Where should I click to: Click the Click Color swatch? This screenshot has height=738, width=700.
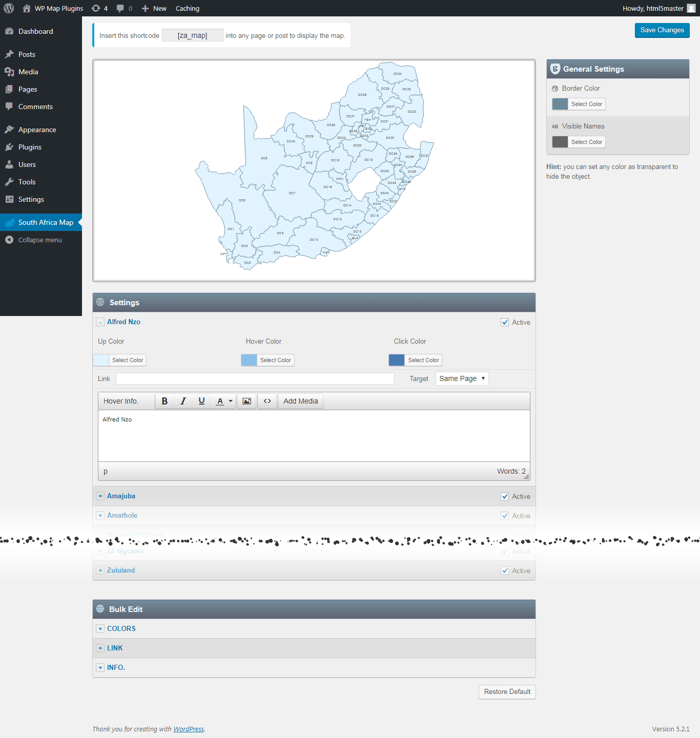click(397, 360)
